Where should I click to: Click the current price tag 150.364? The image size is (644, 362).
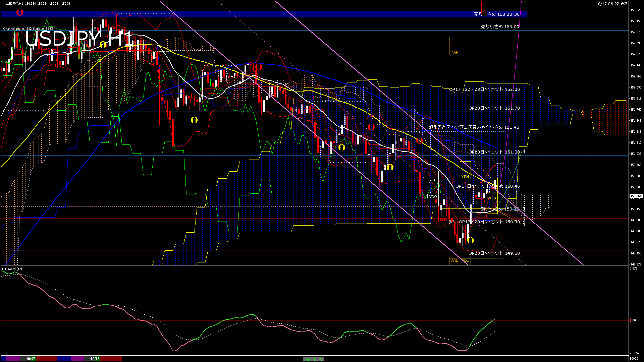tap(636, 196)
